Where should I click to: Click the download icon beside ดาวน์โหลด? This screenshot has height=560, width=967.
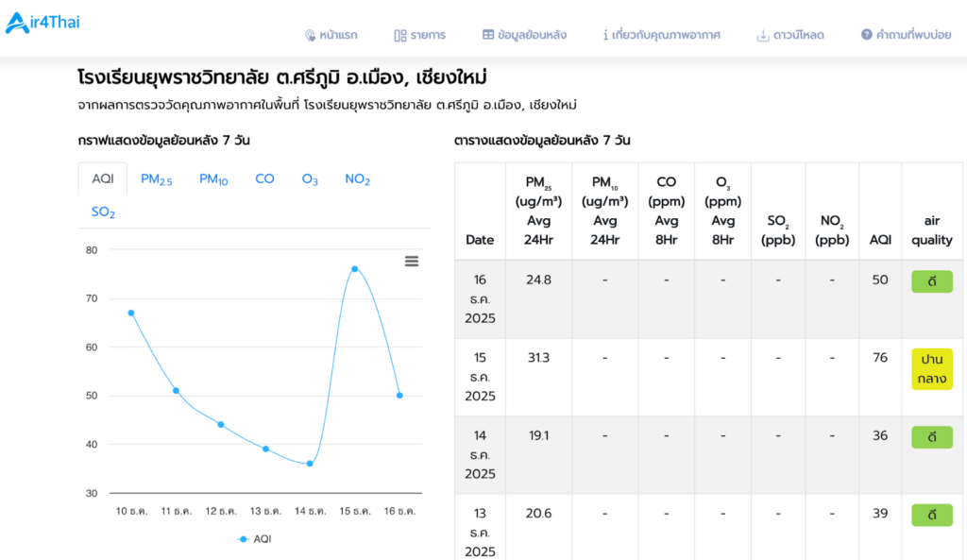[762, 35]
